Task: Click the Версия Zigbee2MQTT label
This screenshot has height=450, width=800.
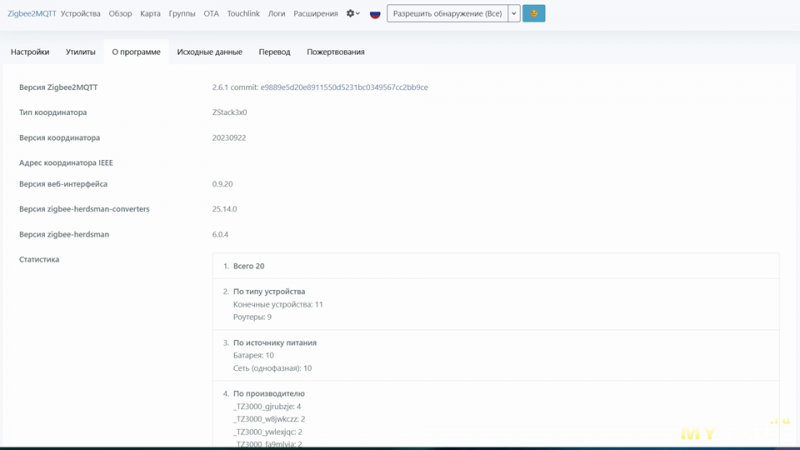Action: click(59, 87)
